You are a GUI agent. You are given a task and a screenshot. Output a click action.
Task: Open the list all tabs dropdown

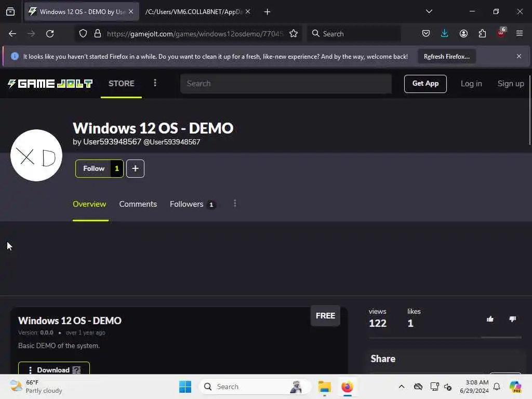429,11
